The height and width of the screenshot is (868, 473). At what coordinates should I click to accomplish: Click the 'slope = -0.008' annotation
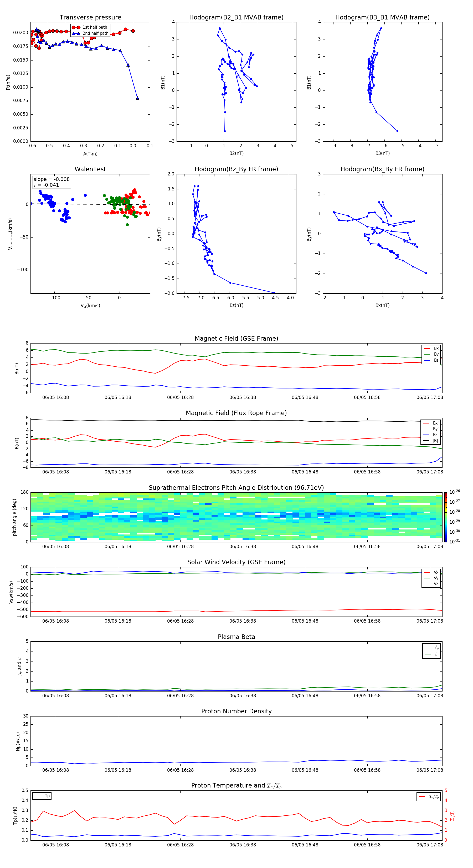click(52, 179)
